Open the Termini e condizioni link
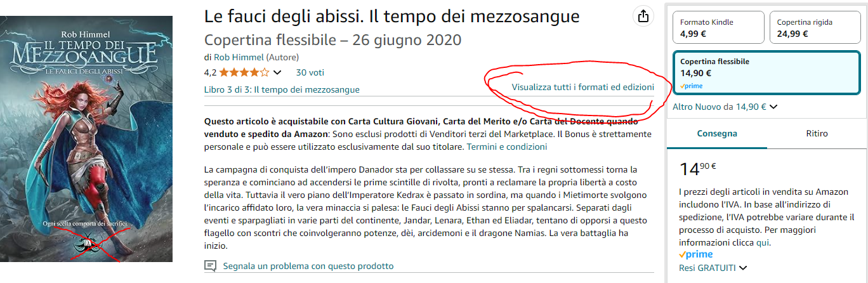 pos(506,147)
